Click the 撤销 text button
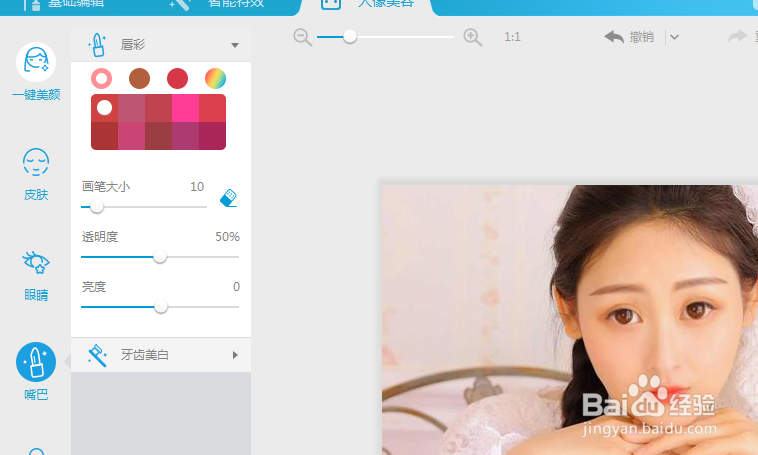The image size is (758, 455). coord(641,37)
